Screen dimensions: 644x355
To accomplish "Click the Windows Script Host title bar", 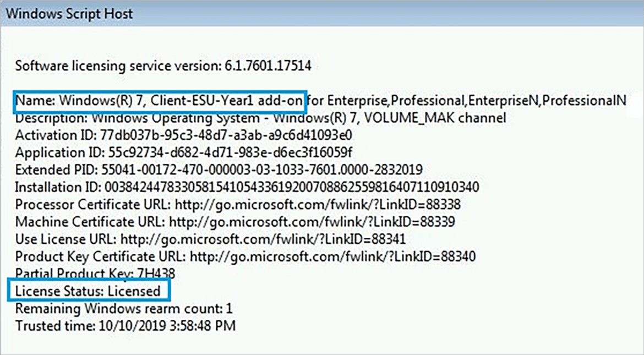I will [x=322, y=13].
